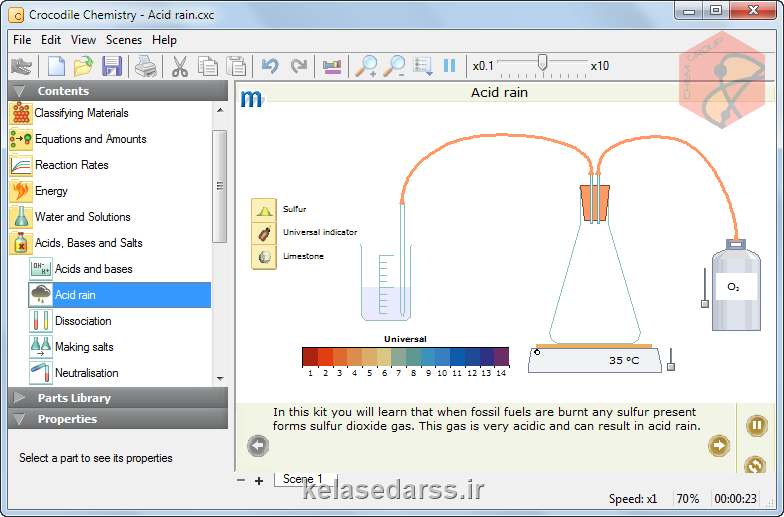The image size is (784, 517).
Task: Click the contents list scrollbar thumb
Action: (x=220, y=186)
